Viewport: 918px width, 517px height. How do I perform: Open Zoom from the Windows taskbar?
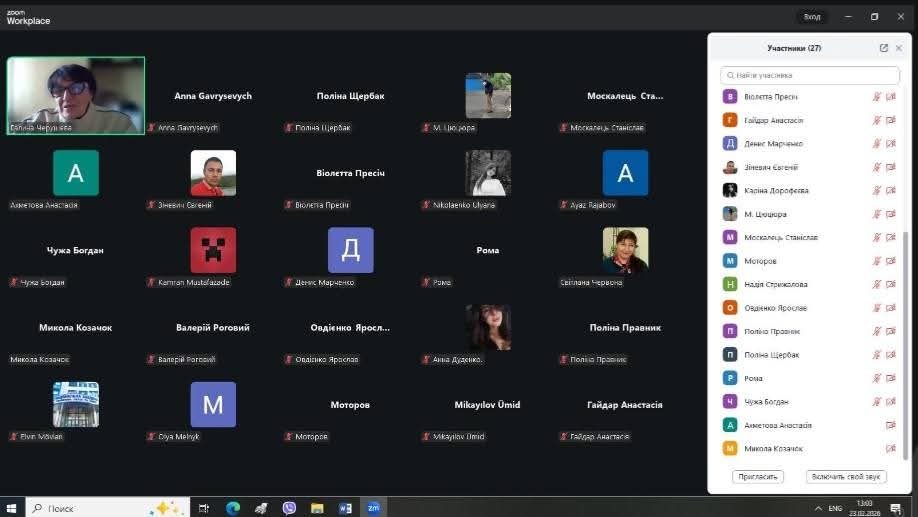pyautogui.click(x=373, y=508)
